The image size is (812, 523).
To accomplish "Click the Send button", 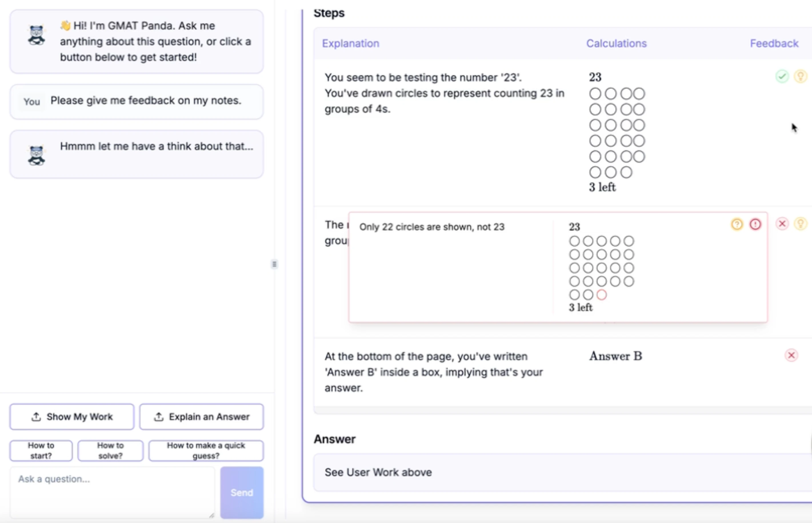I will [241, 493].
